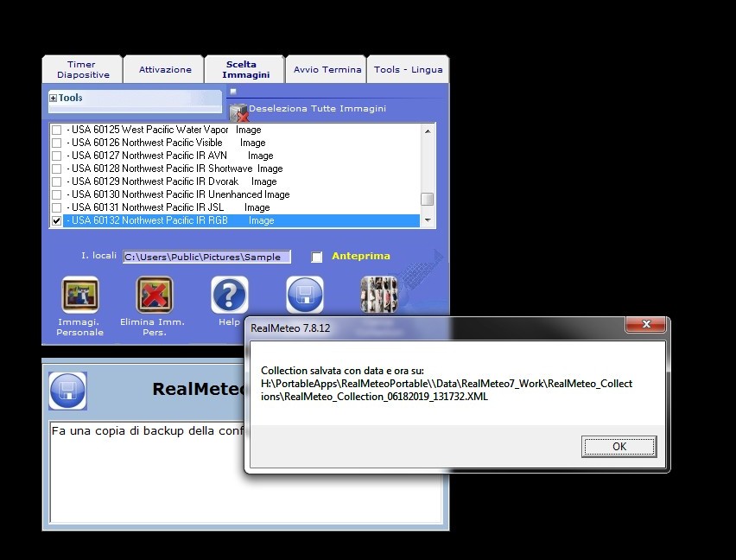Click the image list scroll down arrow
Viewport: 736px width, 560px height.
(428, 220)
